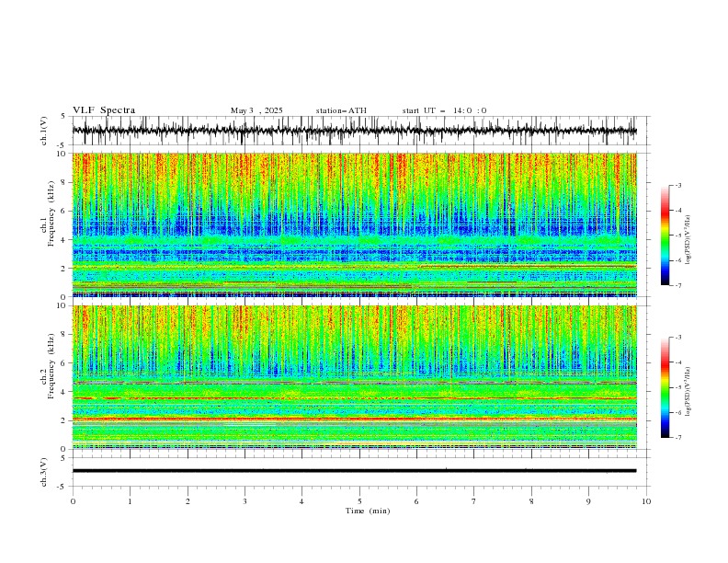Click the 3 minute tick label

(x=245, y=501)
